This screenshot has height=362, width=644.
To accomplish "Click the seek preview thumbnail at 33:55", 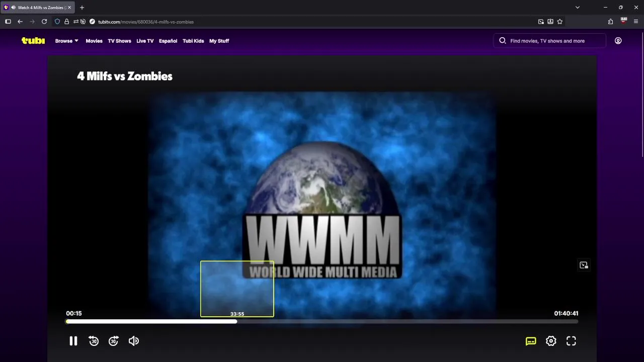I will (x=237, y=289).
